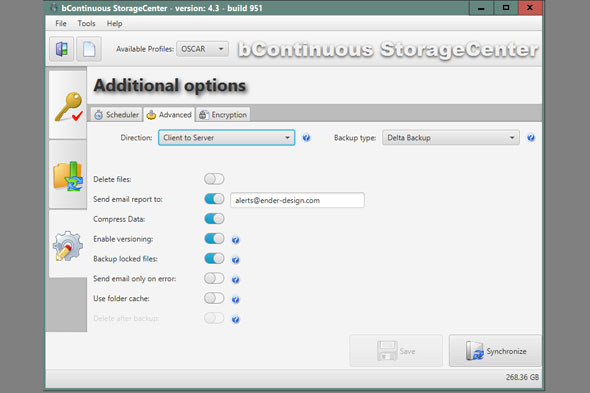Screen dimensions: 590x393
Task: Show help for Enable versioning
Action: click(x=236, y=240)
